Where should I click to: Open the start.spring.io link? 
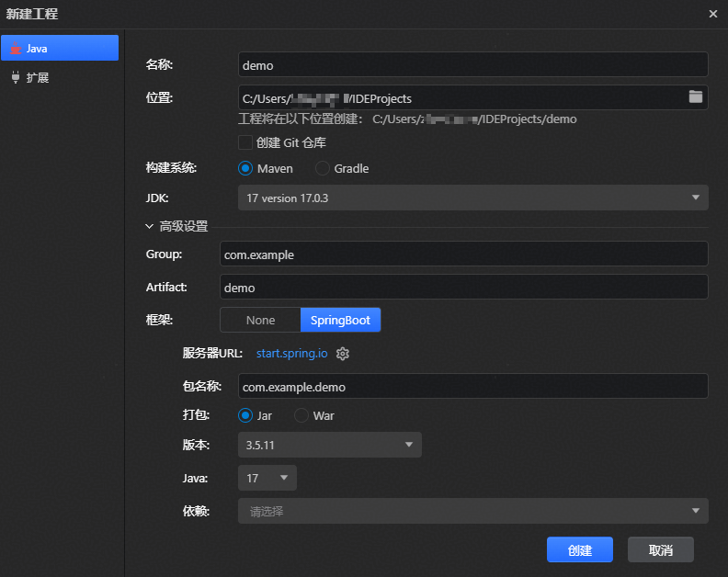point(291,353)
